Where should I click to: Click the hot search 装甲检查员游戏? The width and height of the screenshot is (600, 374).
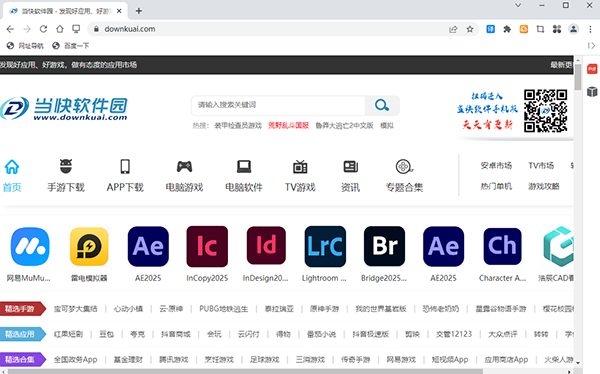point(238,126)
